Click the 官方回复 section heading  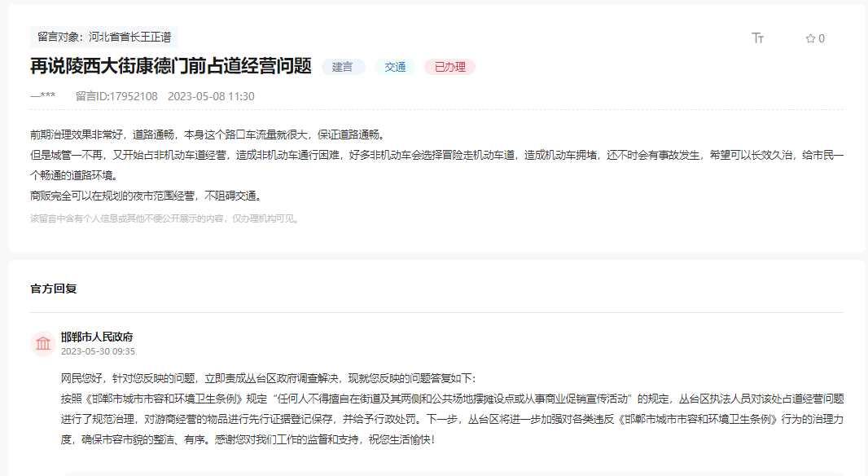click(x=54, y=289)
